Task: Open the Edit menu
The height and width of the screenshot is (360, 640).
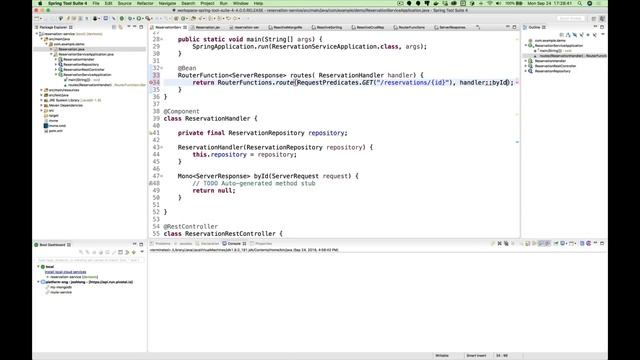Action: coord(108,3)
